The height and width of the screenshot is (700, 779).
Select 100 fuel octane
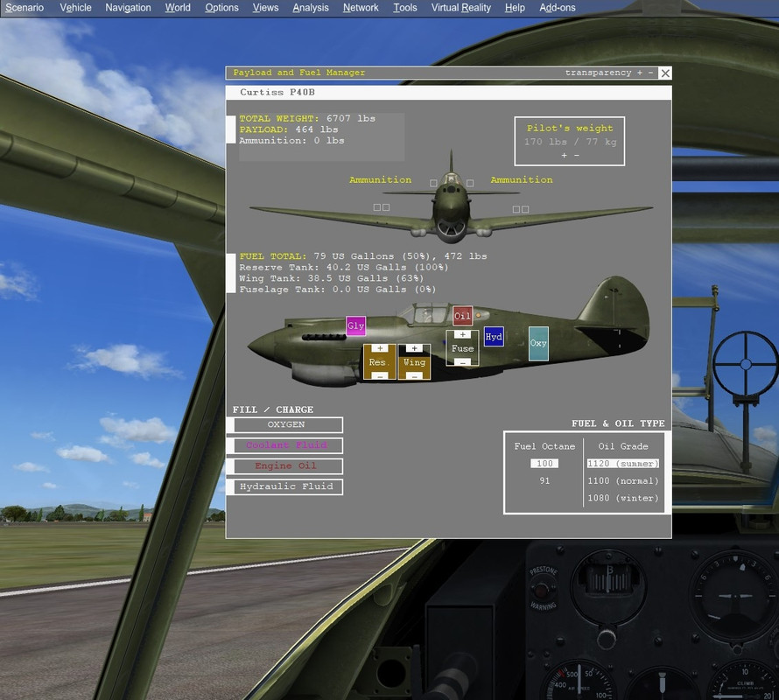tap(544, 463)
